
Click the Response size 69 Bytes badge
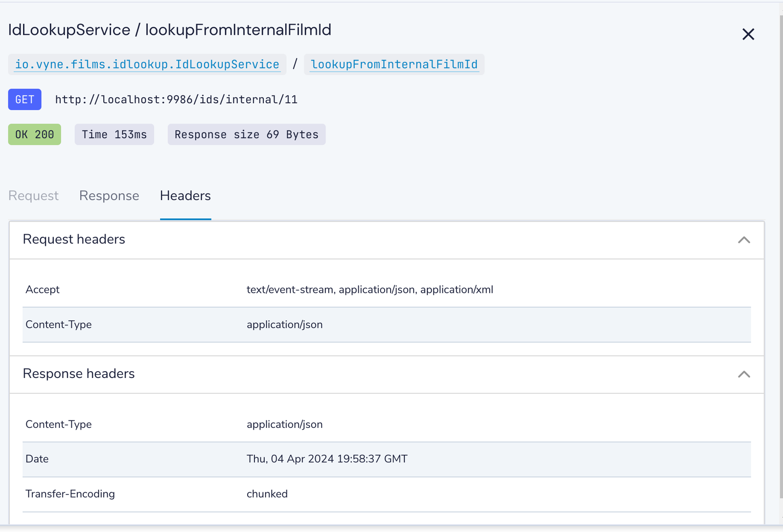[x=247, y=134]
